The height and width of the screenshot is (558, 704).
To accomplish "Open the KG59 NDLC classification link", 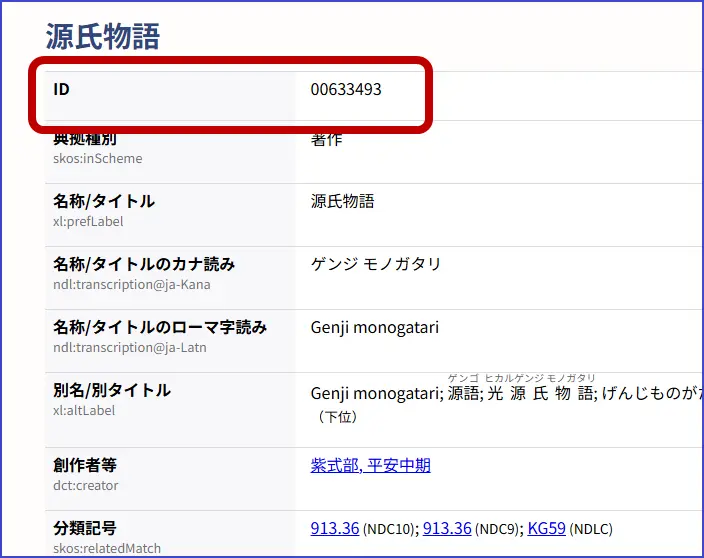I will pyautogui.click(x=547, y=528).
